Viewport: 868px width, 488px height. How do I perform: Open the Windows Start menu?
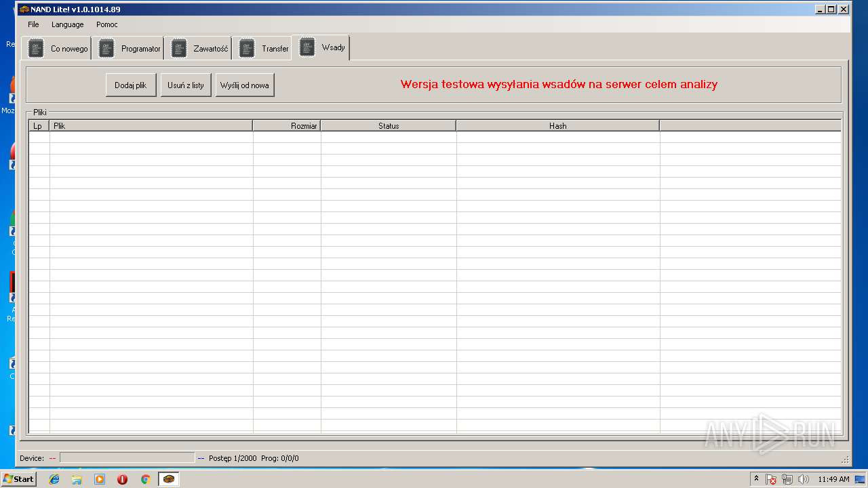(x=18, y=479)
